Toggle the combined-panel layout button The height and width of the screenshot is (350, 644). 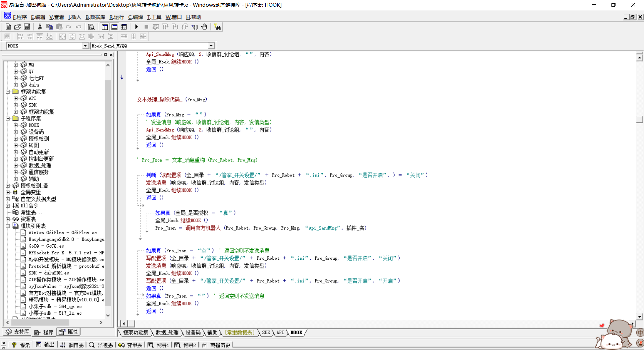(124, 27)
